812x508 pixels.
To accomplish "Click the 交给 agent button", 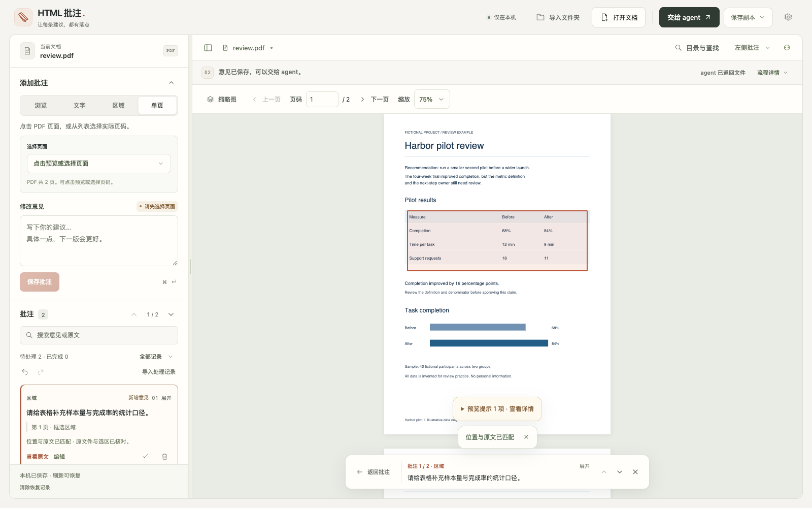I will click(689, 17).
